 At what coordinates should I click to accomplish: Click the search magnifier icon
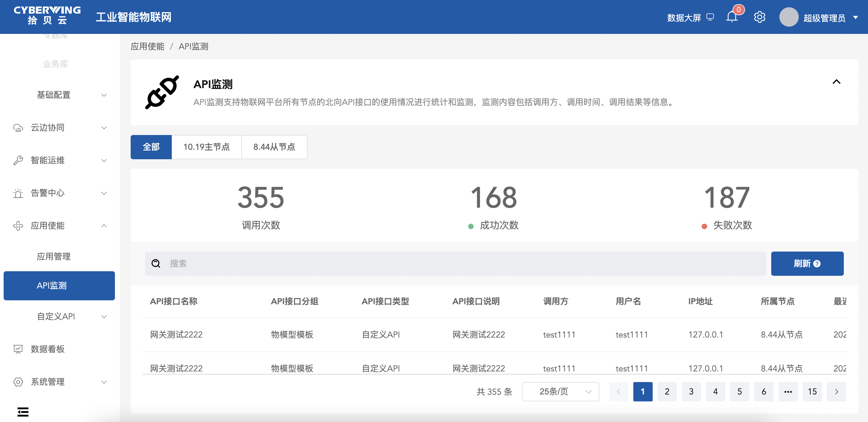[x=156, y=263]
